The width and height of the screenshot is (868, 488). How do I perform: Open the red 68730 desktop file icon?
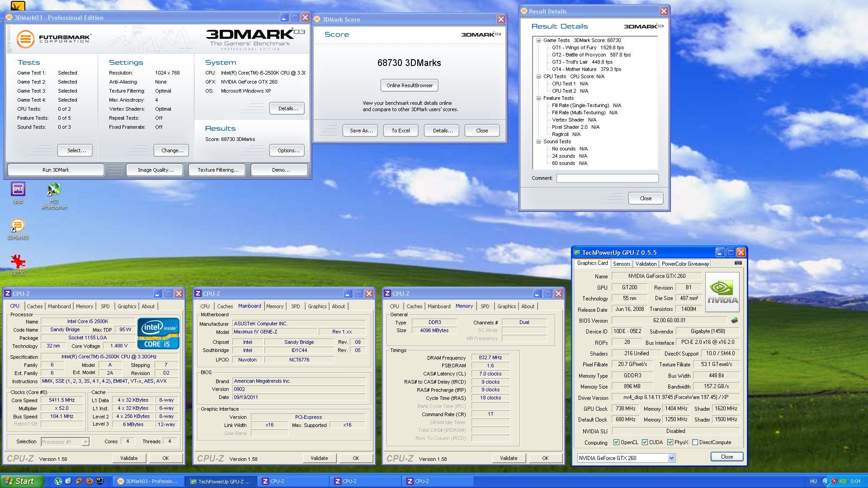tap(18, 262)
